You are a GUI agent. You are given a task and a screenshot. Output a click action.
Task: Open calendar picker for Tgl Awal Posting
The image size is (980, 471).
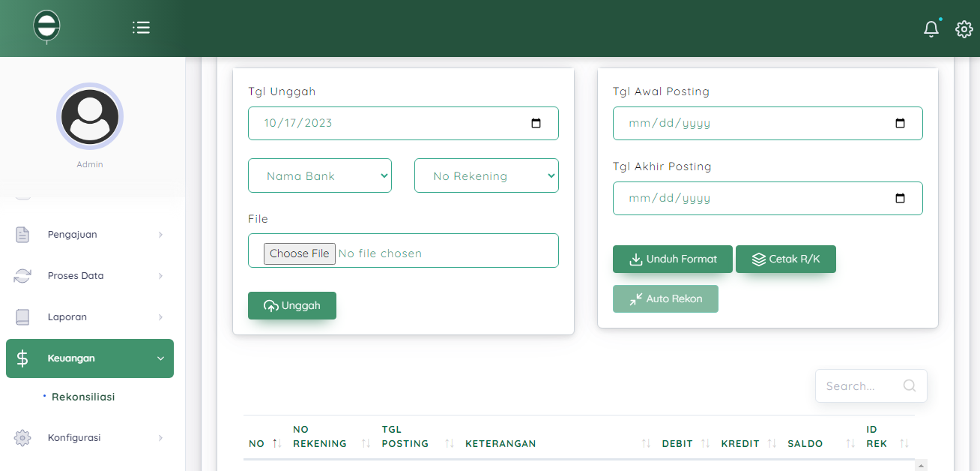pos(900,123)
